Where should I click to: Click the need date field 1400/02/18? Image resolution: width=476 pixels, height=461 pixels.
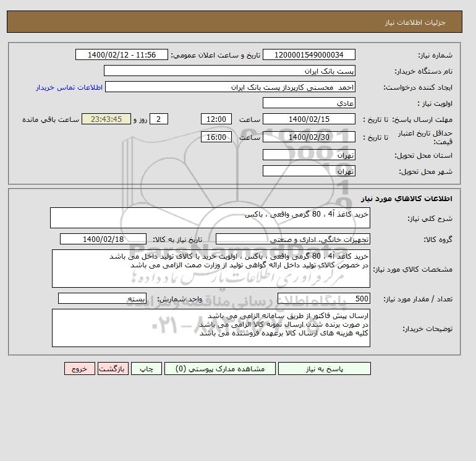103,239
